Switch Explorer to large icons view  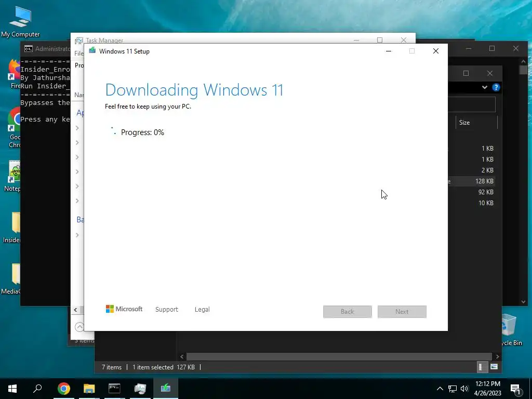coord(494,367)
